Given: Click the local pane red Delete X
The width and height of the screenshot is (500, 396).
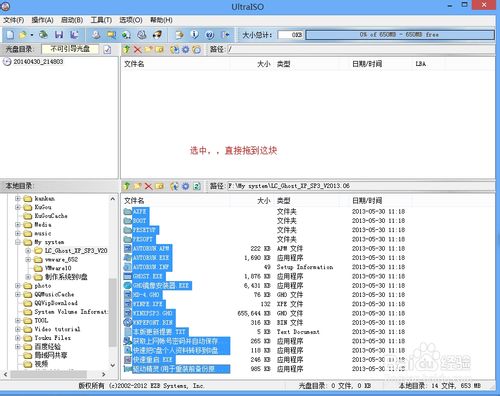Looking at the screenshot, I should (148, 186).
